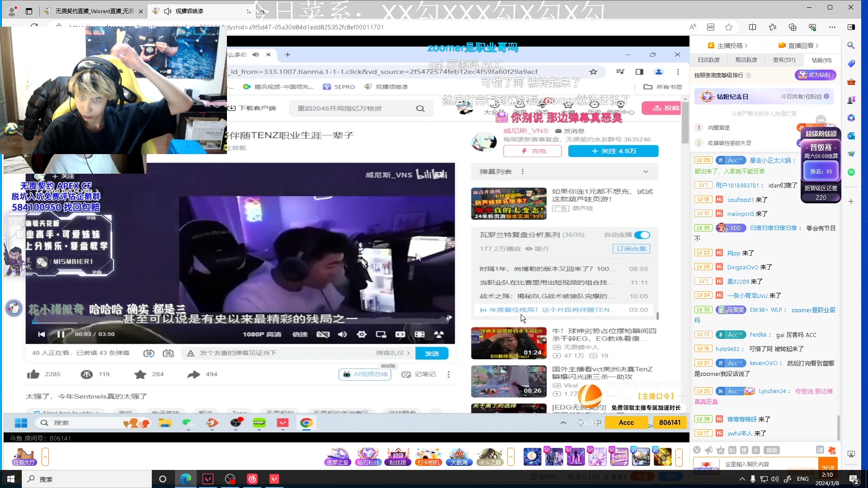
Task: Share the video with arrow icon
Action: tap(194, 374)
